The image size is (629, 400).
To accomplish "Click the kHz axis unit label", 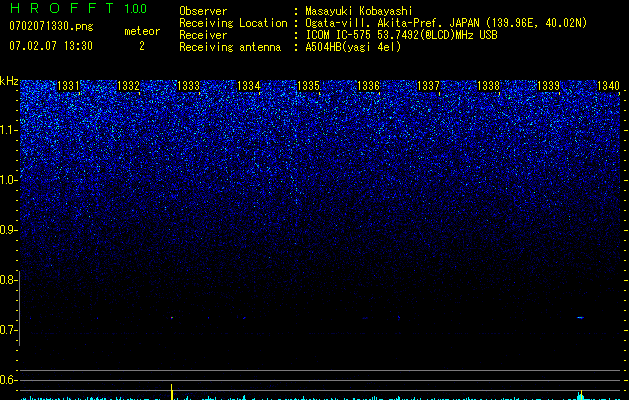I will pos(9,81).
